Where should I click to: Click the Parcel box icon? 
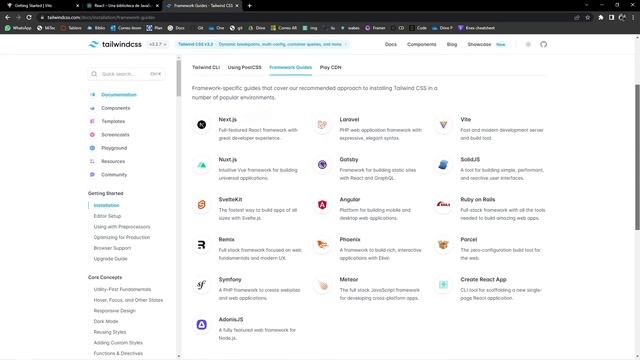click(443, 245)
